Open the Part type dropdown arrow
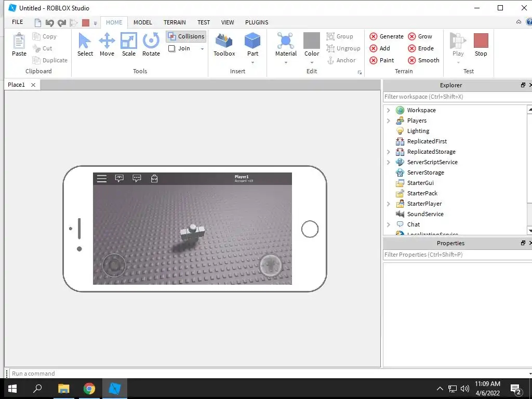Viewport: 532px width, 399px height. pos(252,62)
